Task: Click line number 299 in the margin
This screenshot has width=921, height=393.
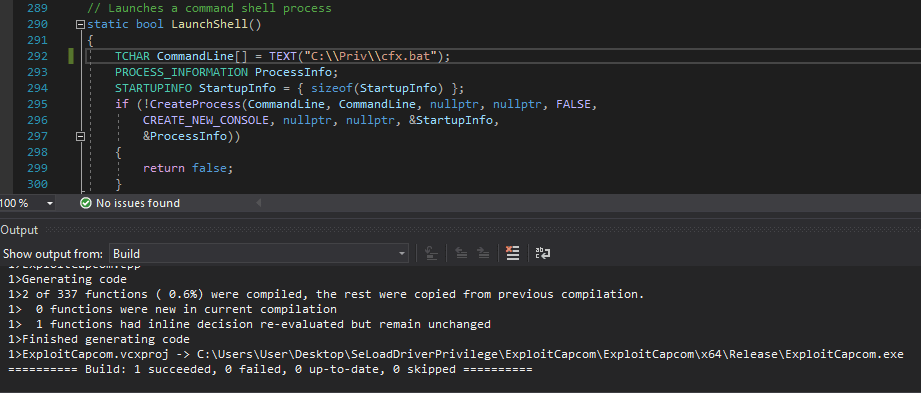Action: click(38, 168)
